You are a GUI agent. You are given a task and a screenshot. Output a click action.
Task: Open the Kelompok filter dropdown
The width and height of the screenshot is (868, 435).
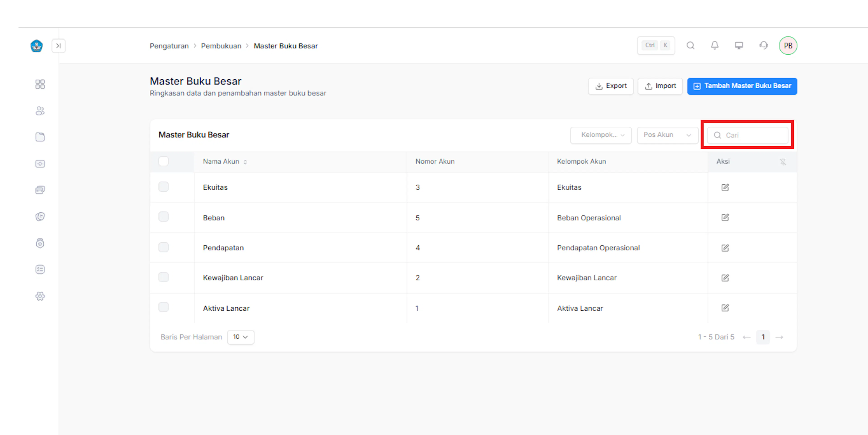tap(601, 135)
